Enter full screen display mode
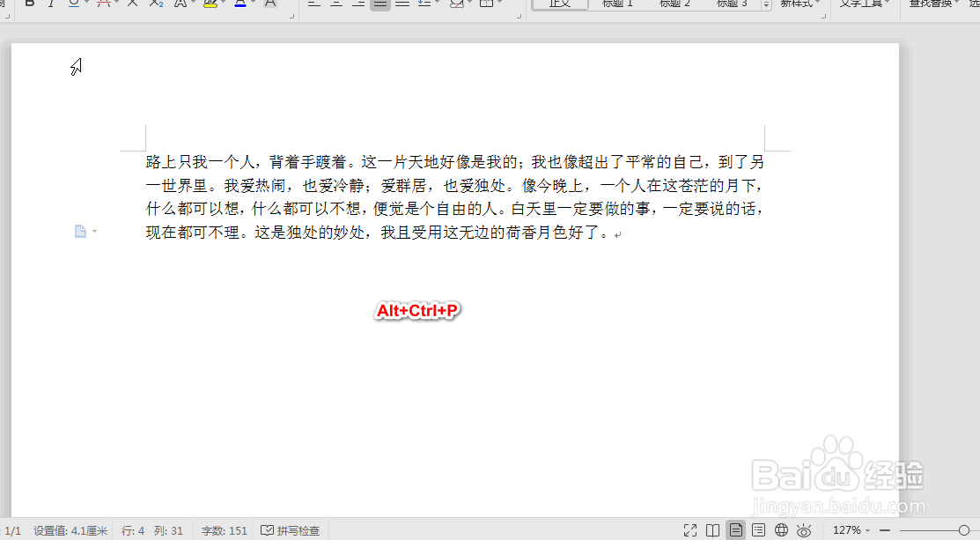The width and height of the screenshot is (980, 540). click(690, 530)
